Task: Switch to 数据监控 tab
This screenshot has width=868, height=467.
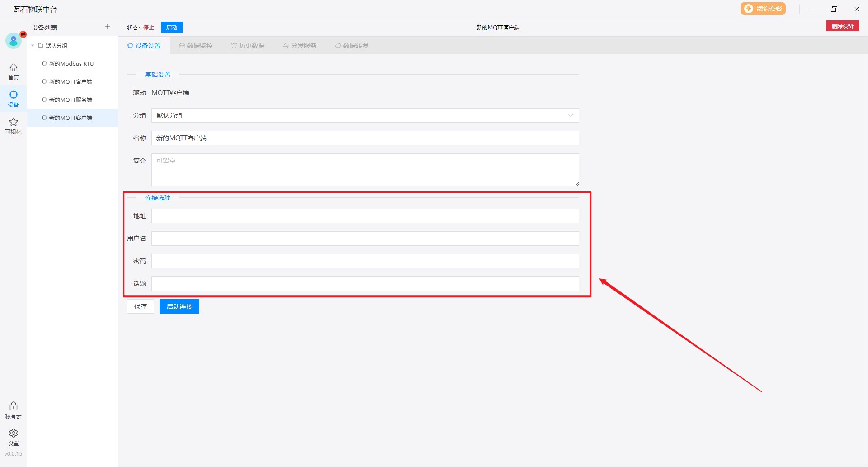Action: click(196, 46)
